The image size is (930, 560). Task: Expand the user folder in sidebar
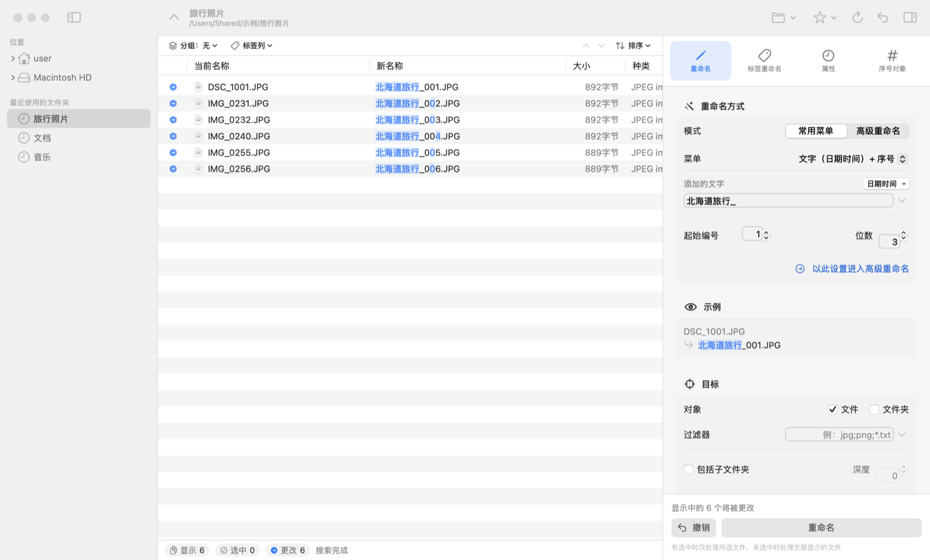(x=13, y=58)
